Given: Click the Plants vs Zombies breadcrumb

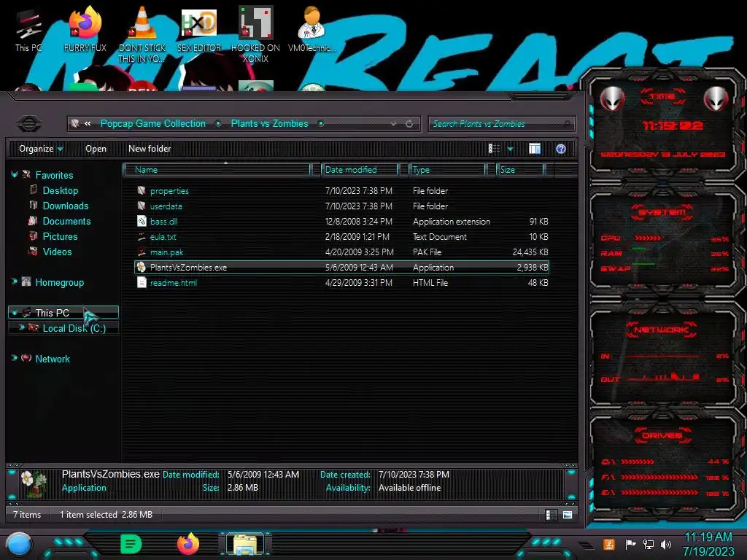Looking at the screenshot, I should tap(270, 124).
